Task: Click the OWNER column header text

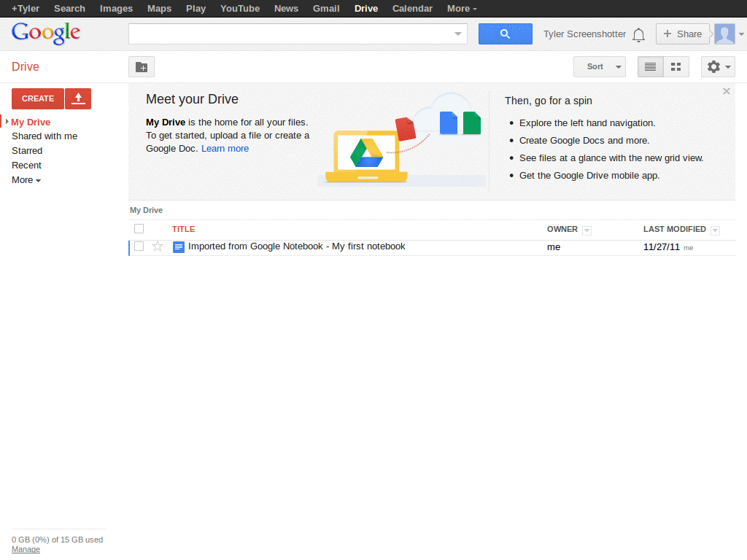Action: point(562,229)
